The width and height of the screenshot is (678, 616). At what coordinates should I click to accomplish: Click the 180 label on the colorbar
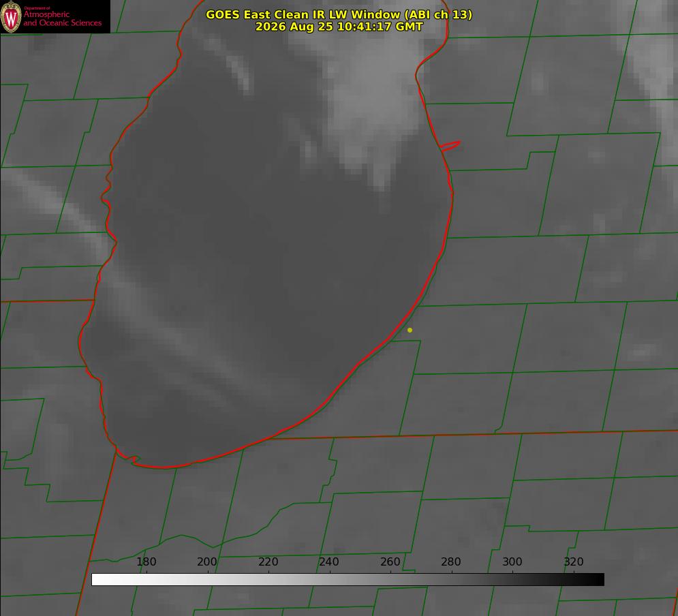pos(146,561)
